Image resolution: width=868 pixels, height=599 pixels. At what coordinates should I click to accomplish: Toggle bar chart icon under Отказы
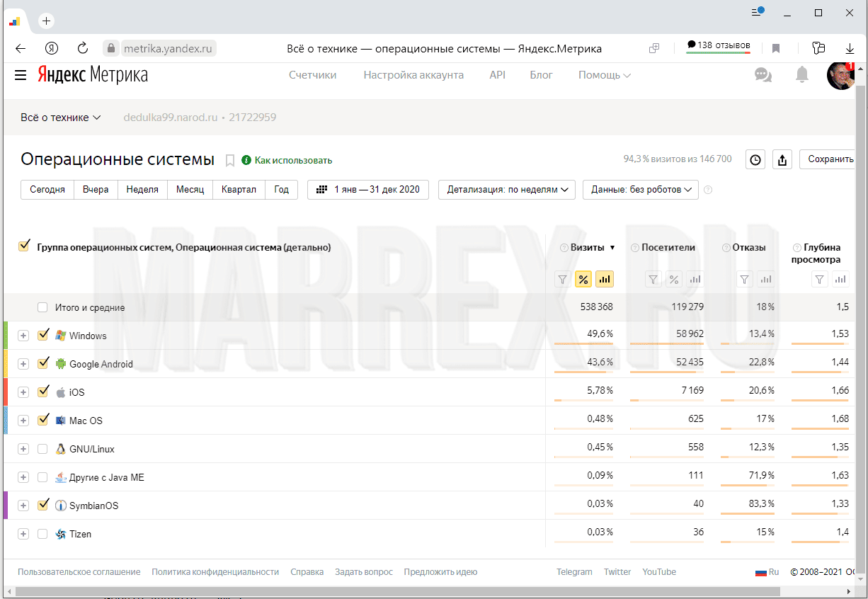tap(766, 279)
